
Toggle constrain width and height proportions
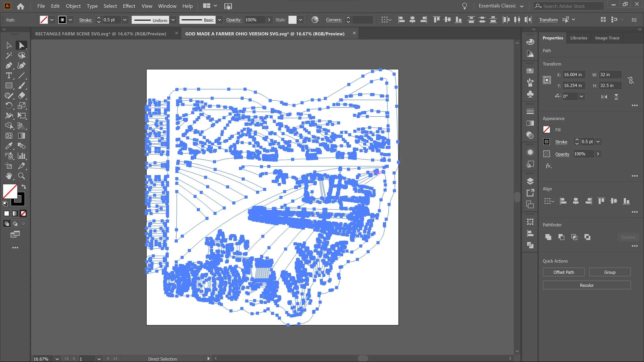tap(631, 80)
